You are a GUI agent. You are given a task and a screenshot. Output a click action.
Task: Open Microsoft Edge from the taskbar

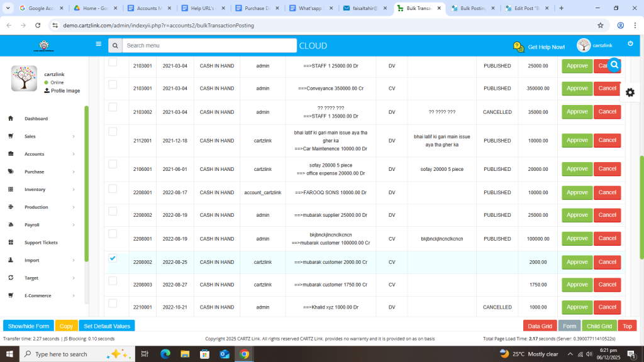click(165, 354)
